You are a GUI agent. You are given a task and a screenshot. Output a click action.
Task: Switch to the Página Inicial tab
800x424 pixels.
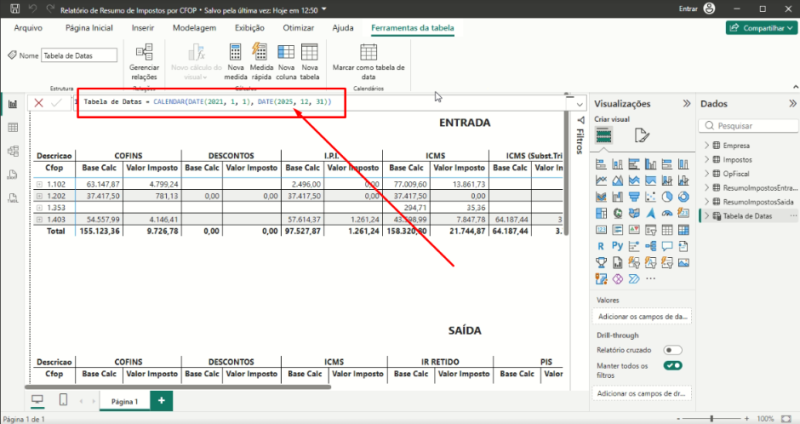click(x=89, y=28)
